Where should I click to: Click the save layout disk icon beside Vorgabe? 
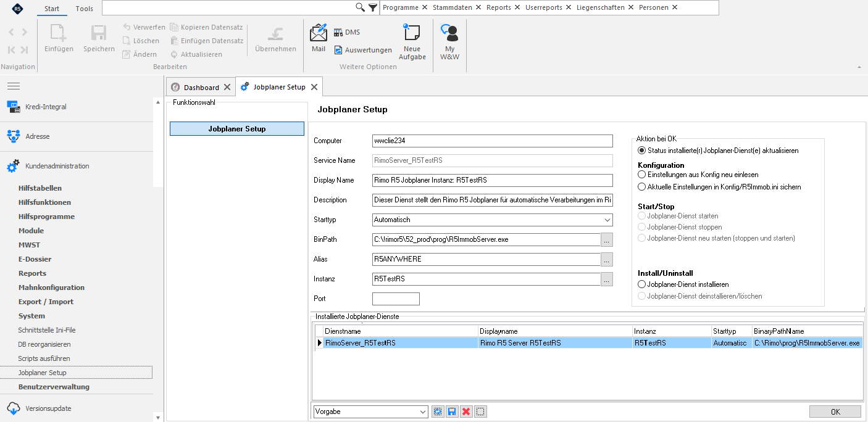coord(452,412)
